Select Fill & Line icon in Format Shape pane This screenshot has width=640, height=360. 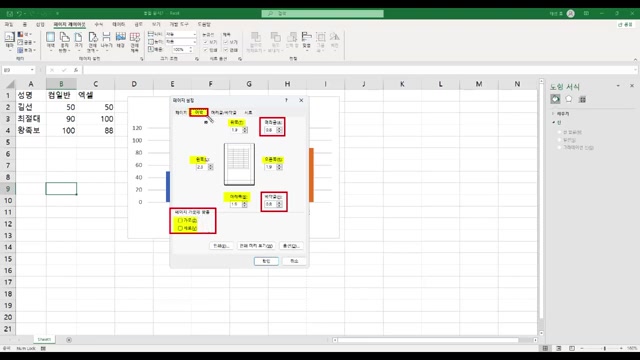555,99
